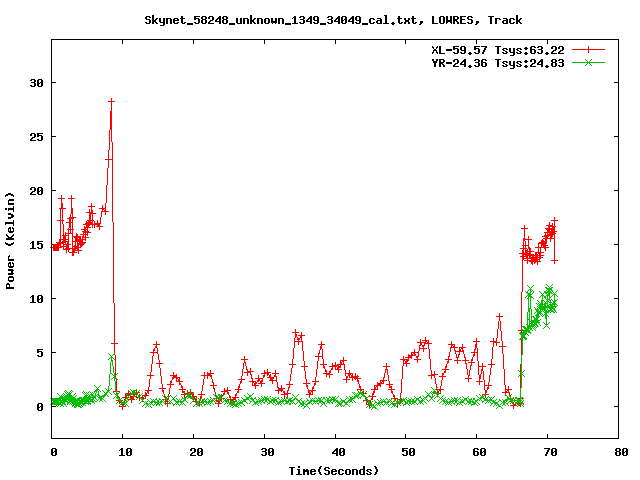Image resolution: width=640 pixels, height=480 pixels.
Task: Select the XL-59.57 Tsys:63.22 legend entry
Action: pos(498,50)
